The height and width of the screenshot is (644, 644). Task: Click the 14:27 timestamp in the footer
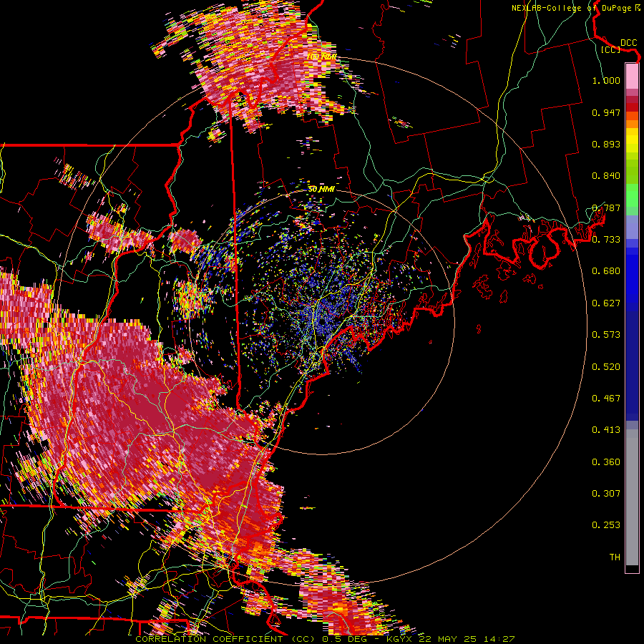click(499, 639)
